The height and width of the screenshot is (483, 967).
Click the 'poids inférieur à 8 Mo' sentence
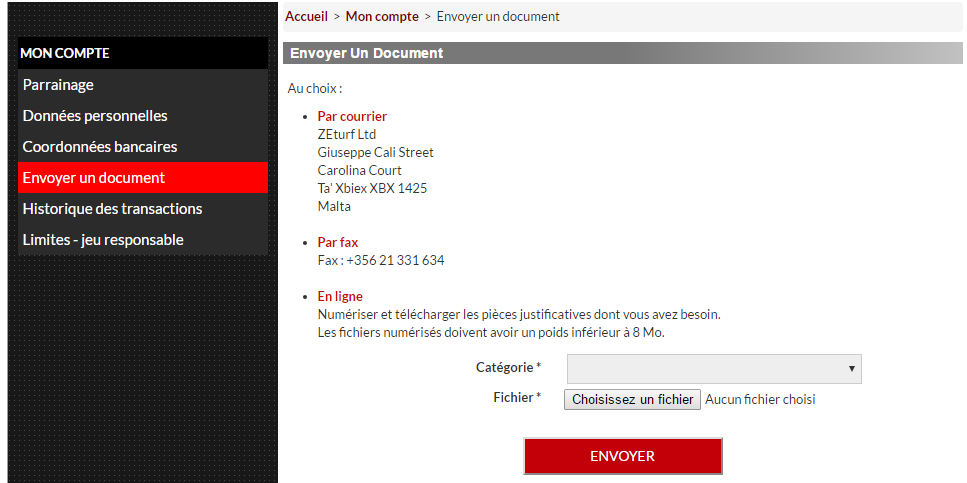tap(492, 332)
